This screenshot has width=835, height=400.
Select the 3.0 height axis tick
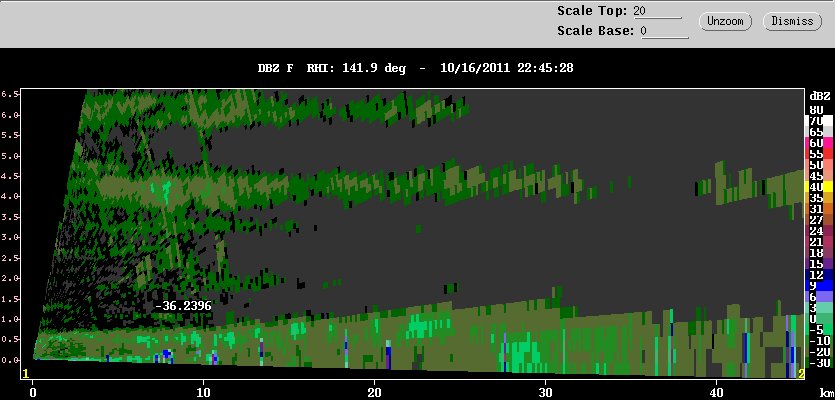tap(8, 237)
